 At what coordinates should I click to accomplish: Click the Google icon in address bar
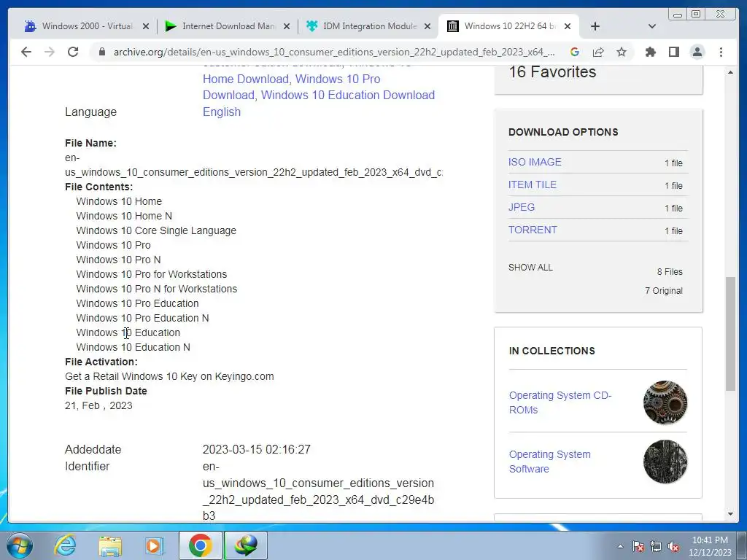pos(575,52)
